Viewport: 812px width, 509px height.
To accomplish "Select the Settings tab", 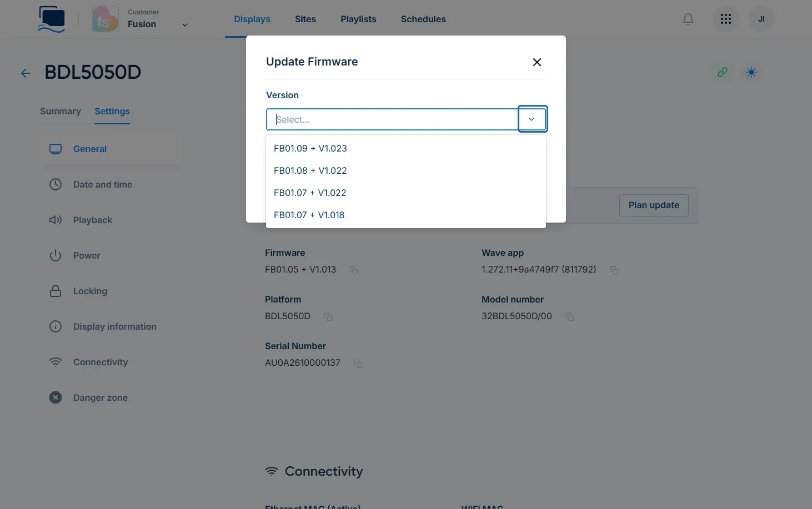I will [112, 112].
